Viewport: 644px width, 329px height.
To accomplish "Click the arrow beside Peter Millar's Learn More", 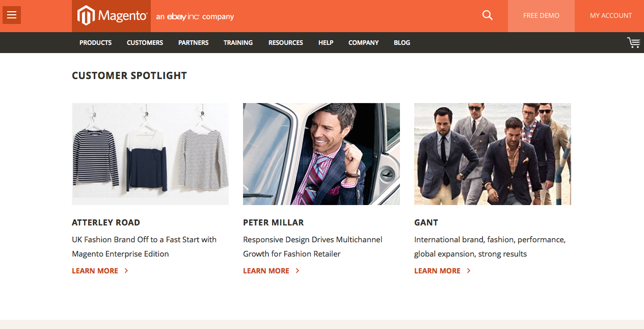I will point(298,271).
